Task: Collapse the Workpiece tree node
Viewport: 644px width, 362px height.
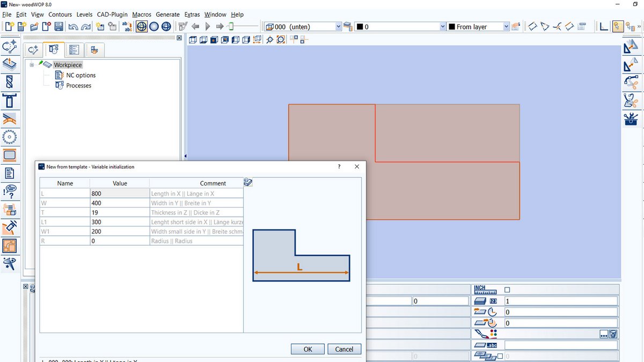Action: pyautogui.click(x=32, y=64)
